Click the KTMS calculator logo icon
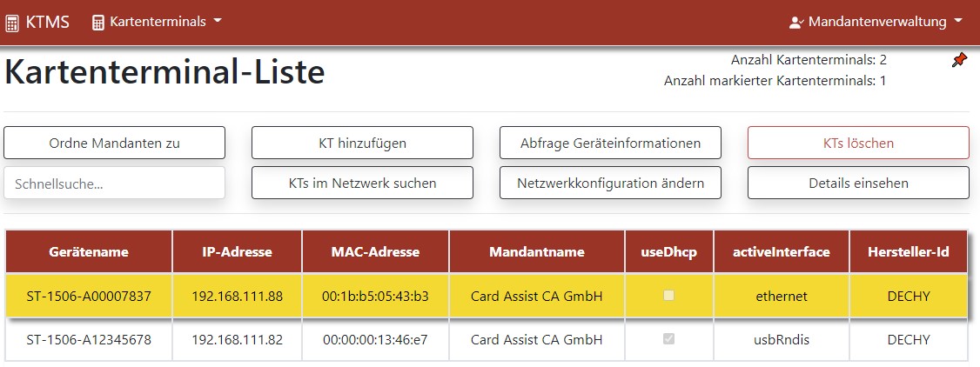 [11, 23]
